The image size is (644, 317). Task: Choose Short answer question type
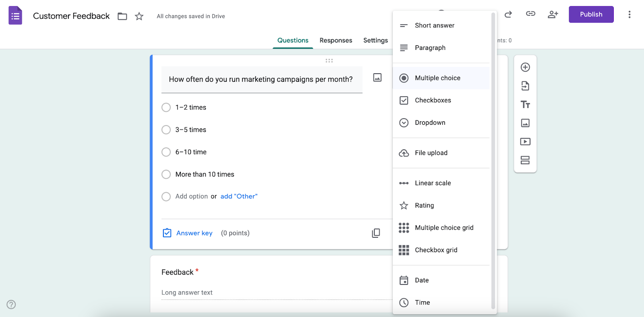pos(441,25)
